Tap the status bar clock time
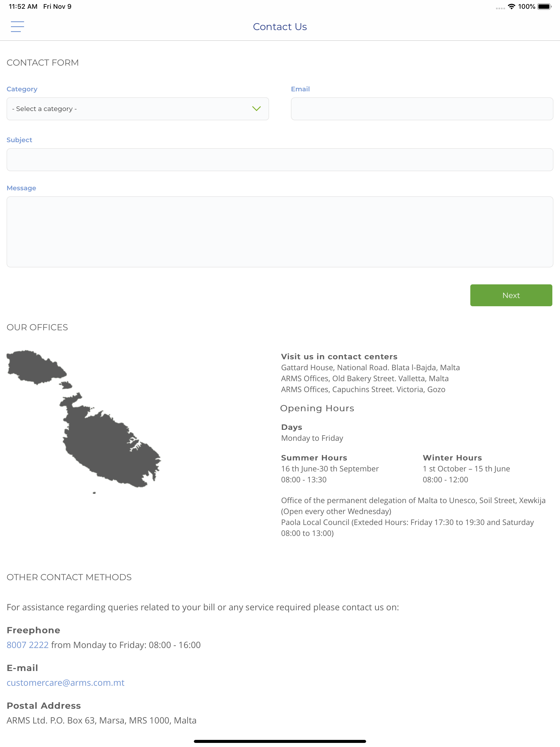560x747 pixels. tap(23, 6)
